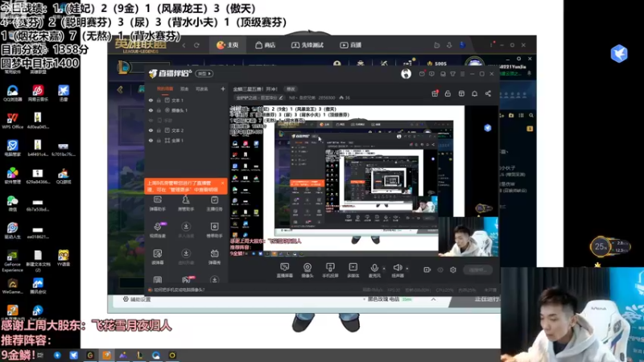Click 修改 button next to stream title
Screen dimensions: 644x362
tap(291, 89)
